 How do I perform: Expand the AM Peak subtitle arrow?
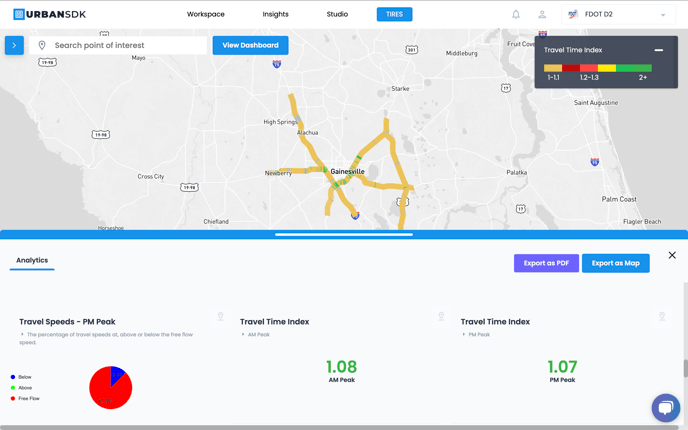243,334
